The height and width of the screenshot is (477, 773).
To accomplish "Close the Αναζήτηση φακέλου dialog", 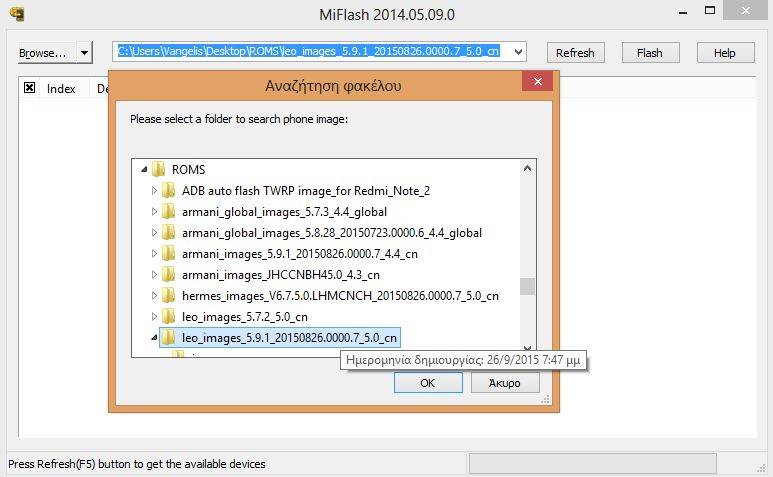I will click(537, 81).
